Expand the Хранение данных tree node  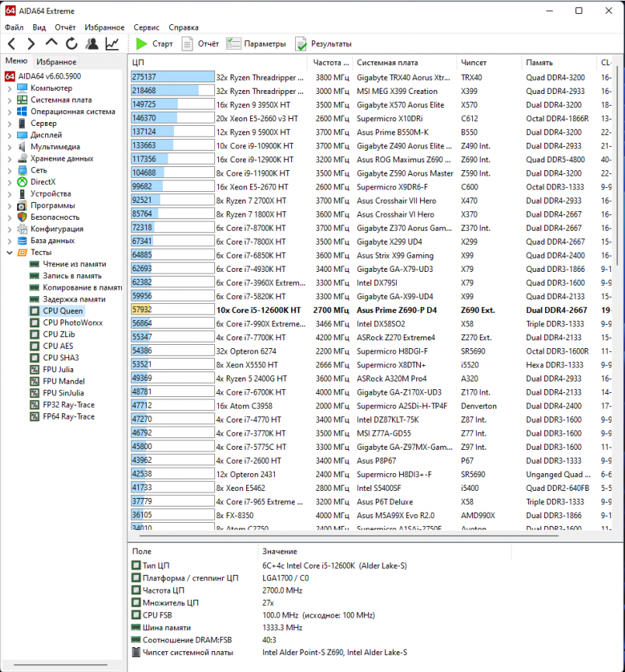[x=9, y=159]
